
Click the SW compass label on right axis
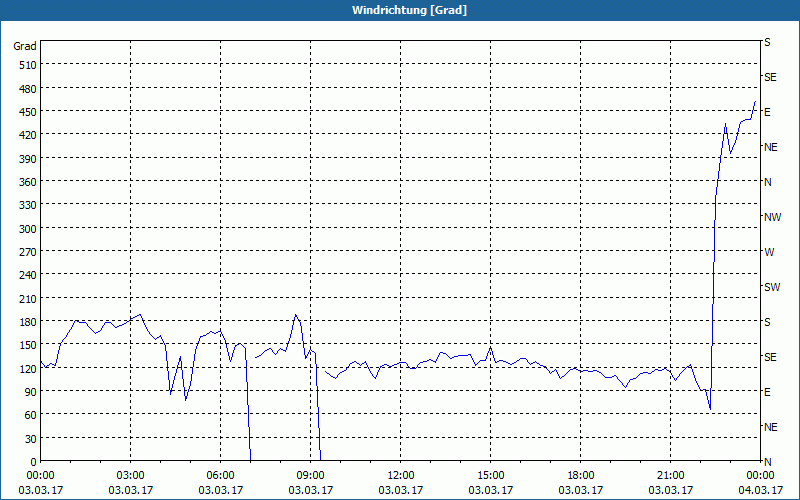(772, 287)
